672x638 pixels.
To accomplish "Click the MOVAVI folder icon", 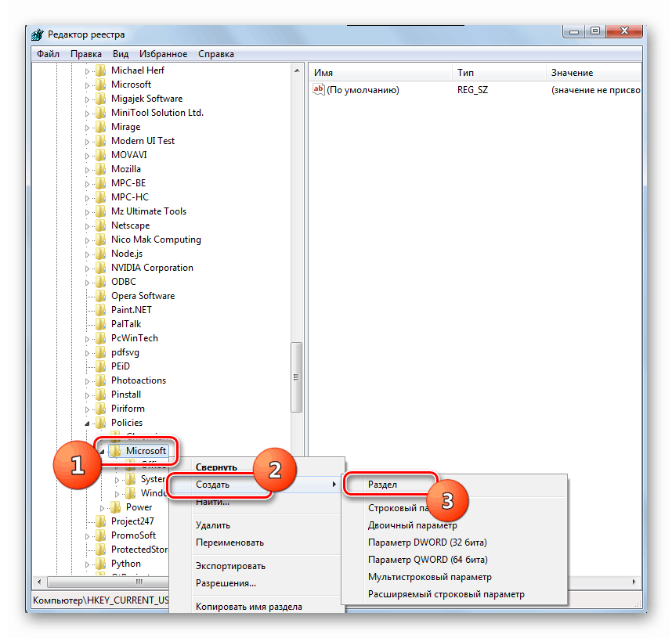I will pos(100,155).
